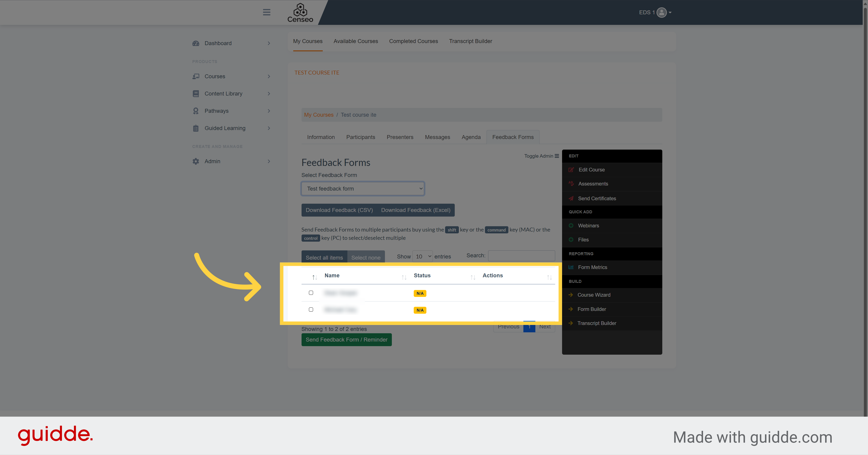Toggle the Admin panel with Toggle Admin
The image size is (868, 455).
coord(542,156)
